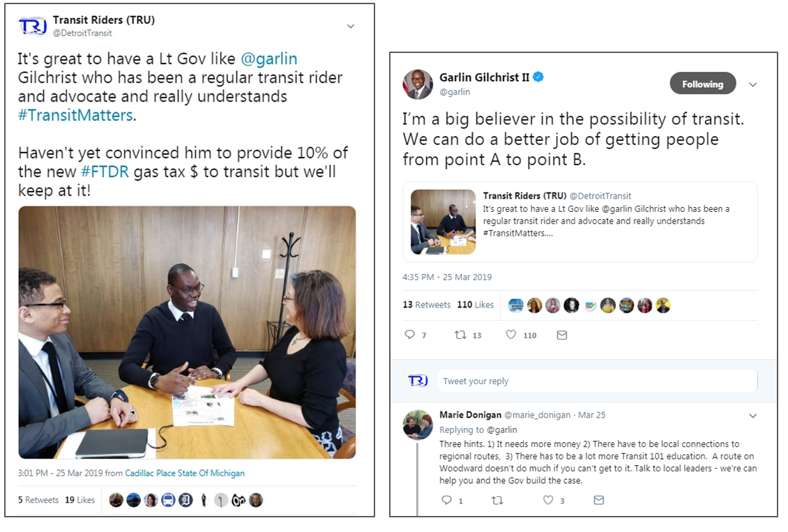Click the @garlin mention in left tweet
This screenshot has width=788, height=532.
(269, 59)
